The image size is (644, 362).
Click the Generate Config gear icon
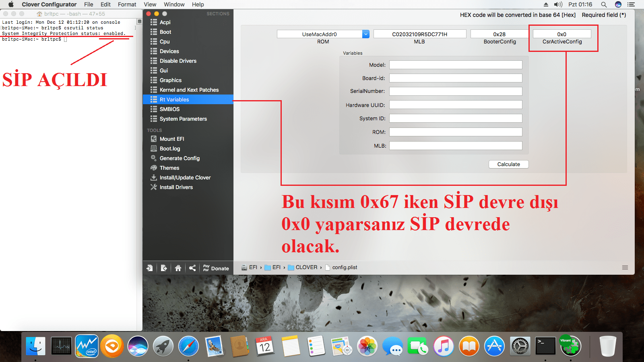[153, 158]
